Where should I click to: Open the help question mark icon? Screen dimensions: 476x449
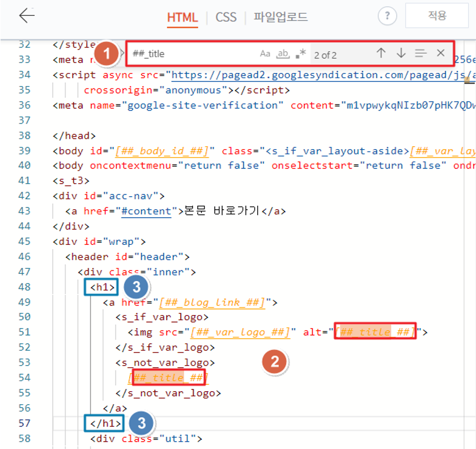387,16
